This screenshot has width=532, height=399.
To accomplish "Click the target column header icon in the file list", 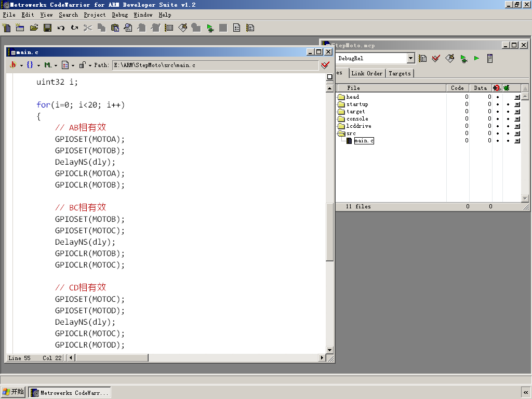I will pos(497,88).
